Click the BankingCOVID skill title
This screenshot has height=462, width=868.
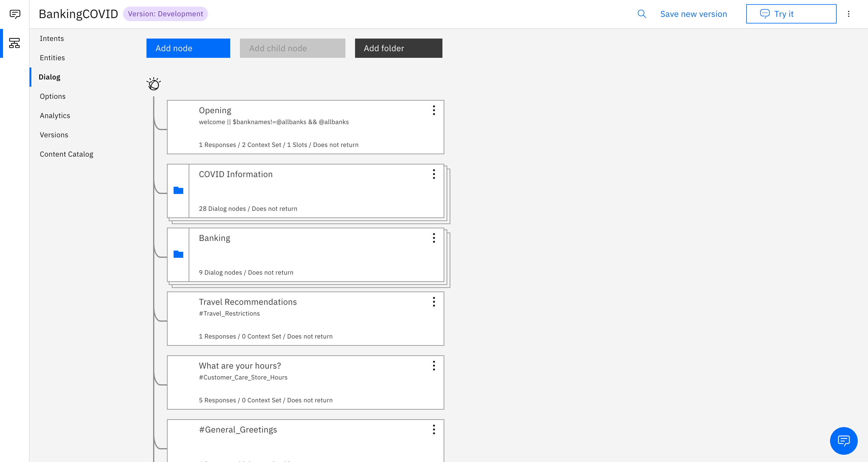(78, 14)
